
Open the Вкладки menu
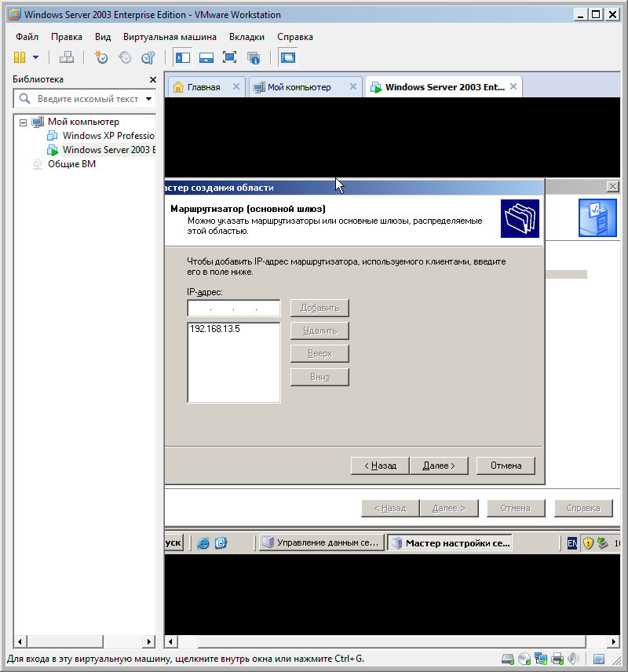(247, 37)
